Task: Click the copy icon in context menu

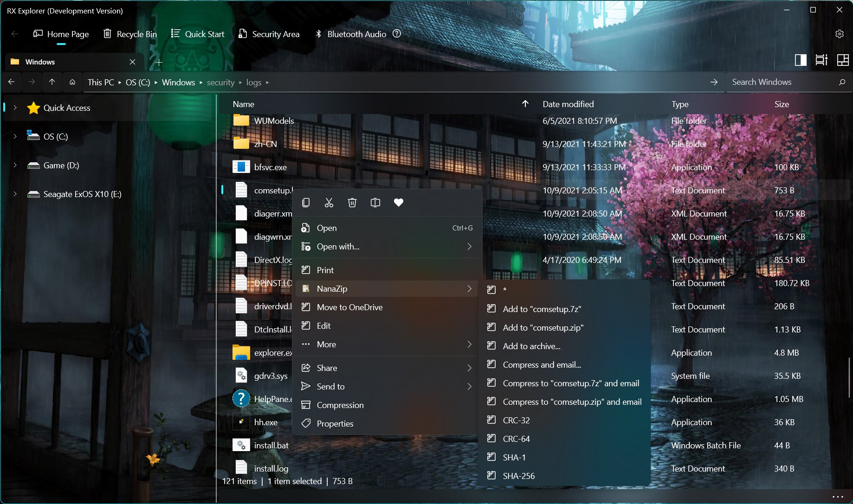Action: 306,203
